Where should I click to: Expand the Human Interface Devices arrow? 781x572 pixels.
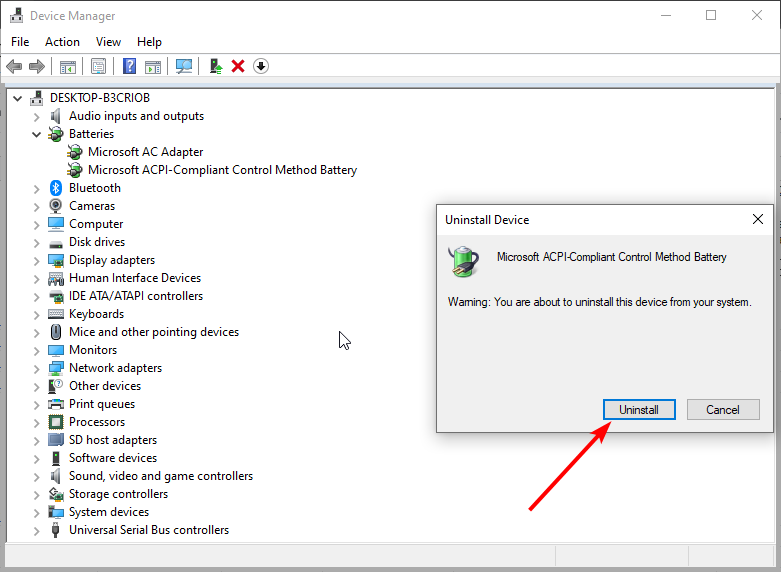click(x=36, y=279)
